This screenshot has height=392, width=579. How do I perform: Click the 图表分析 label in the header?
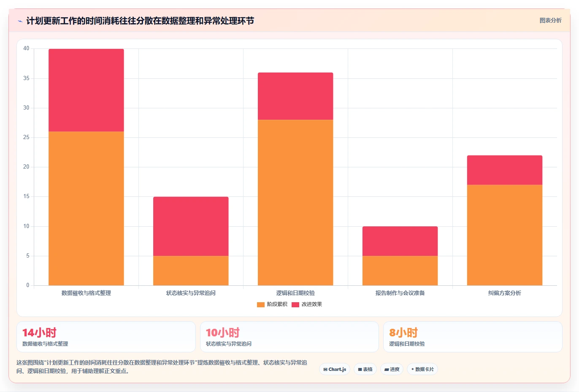[x=550, y=20]
